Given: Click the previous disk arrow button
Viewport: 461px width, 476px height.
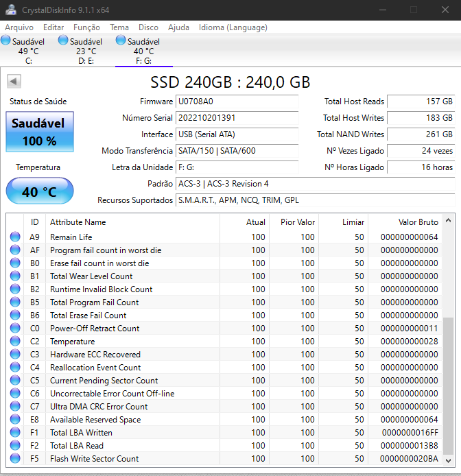Looking at the screenshot, I should (x=14, y=82).
